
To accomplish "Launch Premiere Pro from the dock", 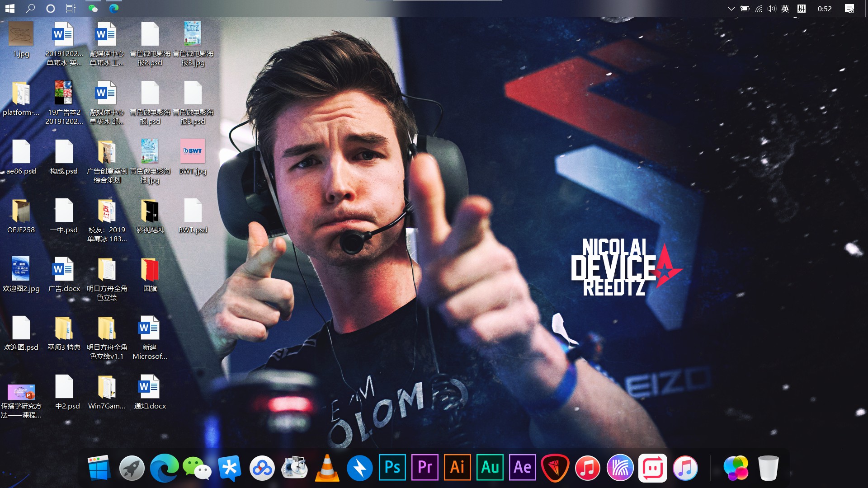I will tap(425, 467).
